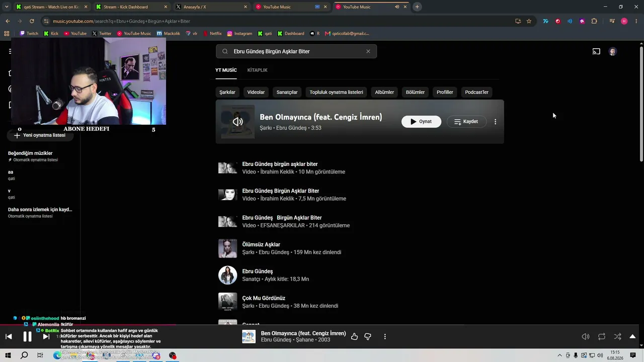This screenshot has height=362, width=644.
Task: Filter results by Profiller
Action: point(445,92)
